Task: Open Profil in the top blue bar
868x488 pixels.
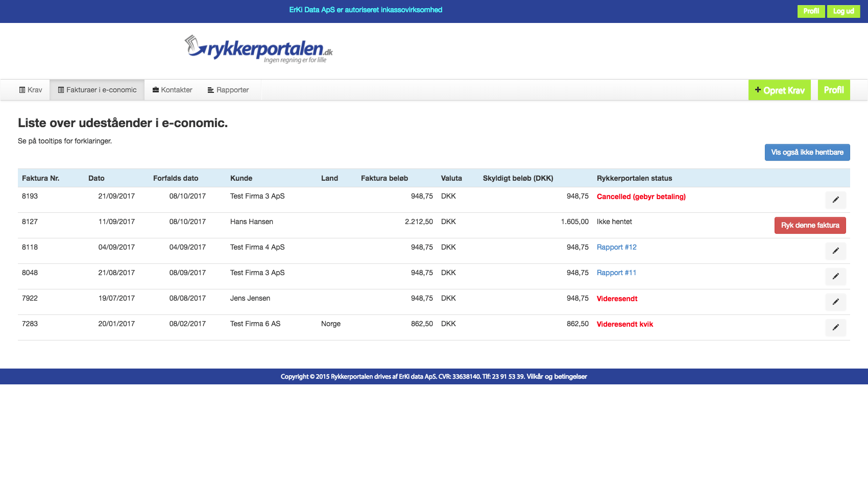Action: click(811, 11)
